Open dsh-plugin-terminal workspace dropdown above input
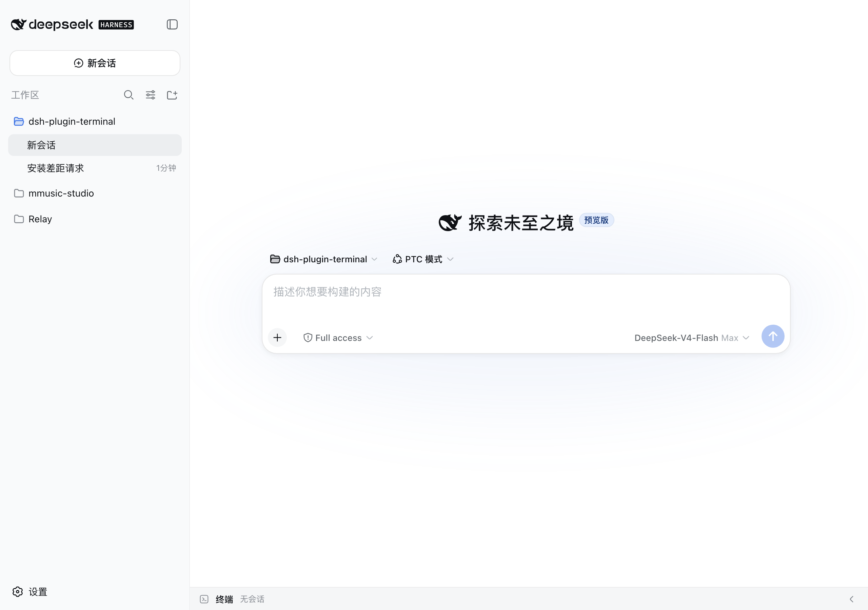The width and height of the screenshot is (868, 610). pos(323,259)
